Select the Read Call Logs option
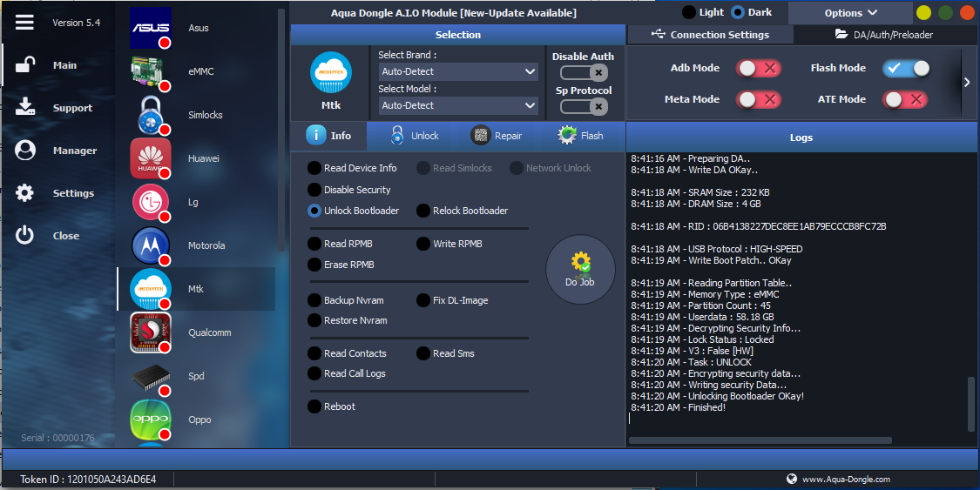Viewport: 980px width, 490px height. [x=347, y=373]
